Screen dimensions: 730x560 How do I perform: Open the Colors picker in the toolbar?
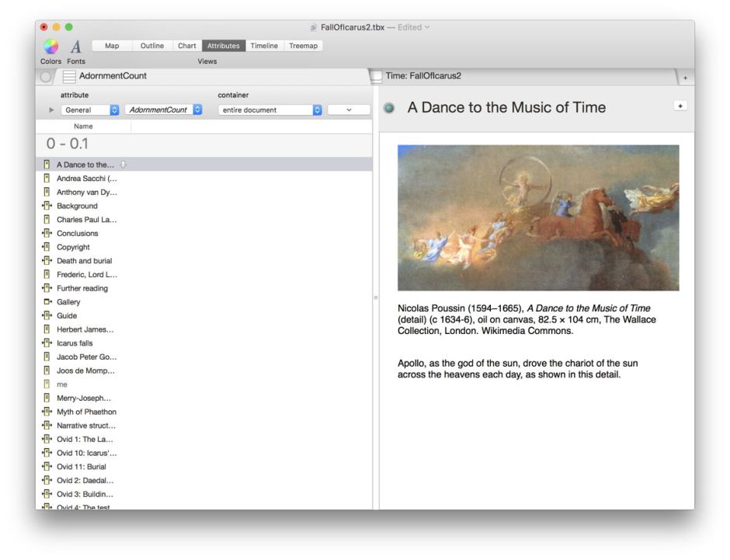pos(50,47)
